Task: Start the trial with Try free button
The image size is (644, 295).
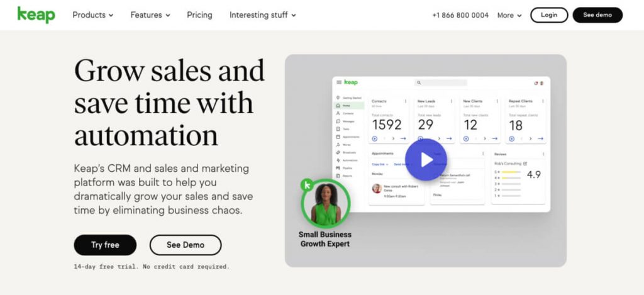Action: 105,245
